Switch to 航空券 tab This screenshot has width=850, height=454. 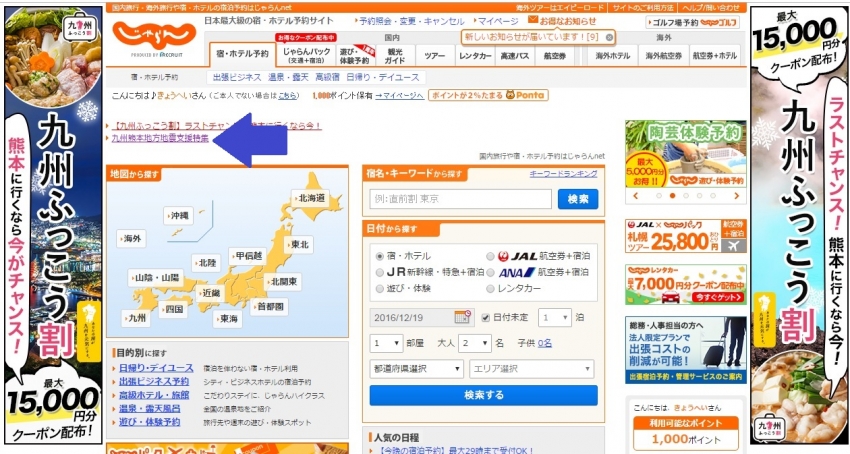point(555,55)
